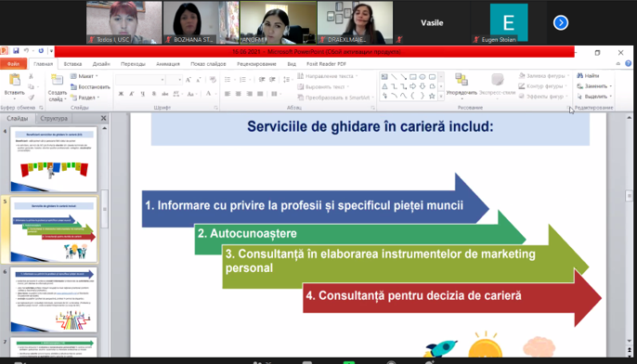Select the star shape in shapes gallery
Image resolution: width=637 pixels, height=364 pixels.
click(x=432, y=97)
